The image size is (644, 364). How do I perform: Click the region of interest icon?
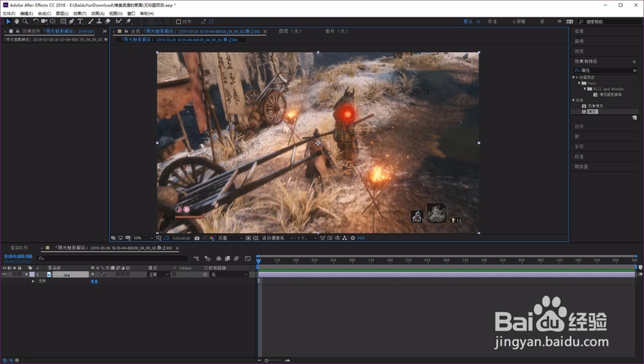[x=248, y=238]
